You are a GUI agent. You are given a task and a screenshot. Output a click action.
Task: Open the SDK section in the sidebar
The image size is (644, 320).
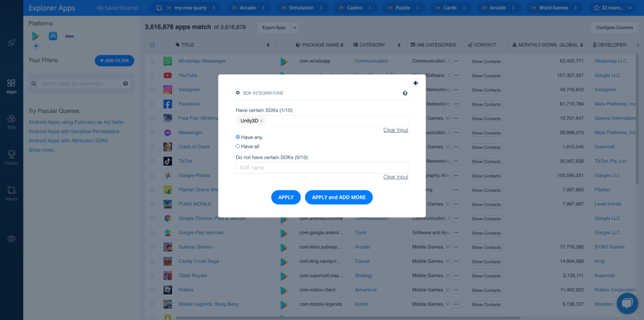(x=12, y=122)
